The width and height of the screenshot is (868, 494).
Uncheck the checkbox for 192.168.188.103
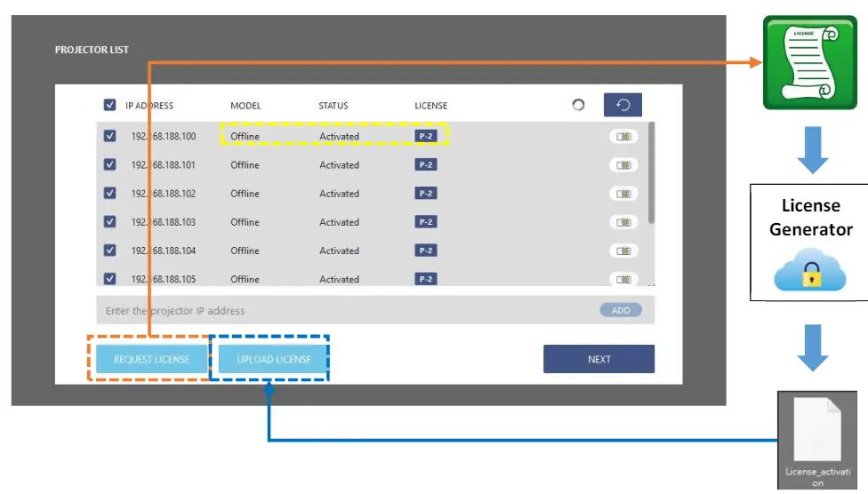point(109,222)
